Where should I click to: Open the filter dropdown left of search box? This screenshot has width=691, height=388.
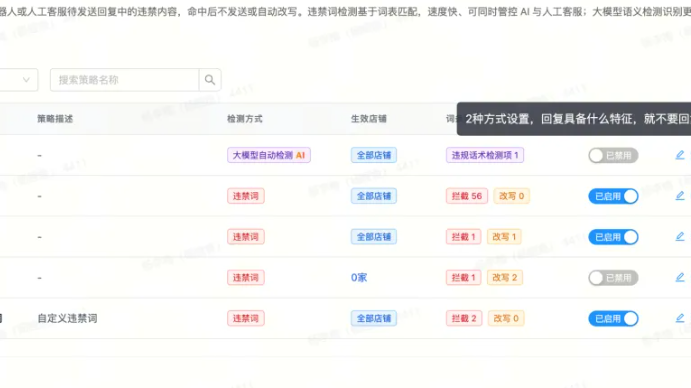[x=19, y=80]
